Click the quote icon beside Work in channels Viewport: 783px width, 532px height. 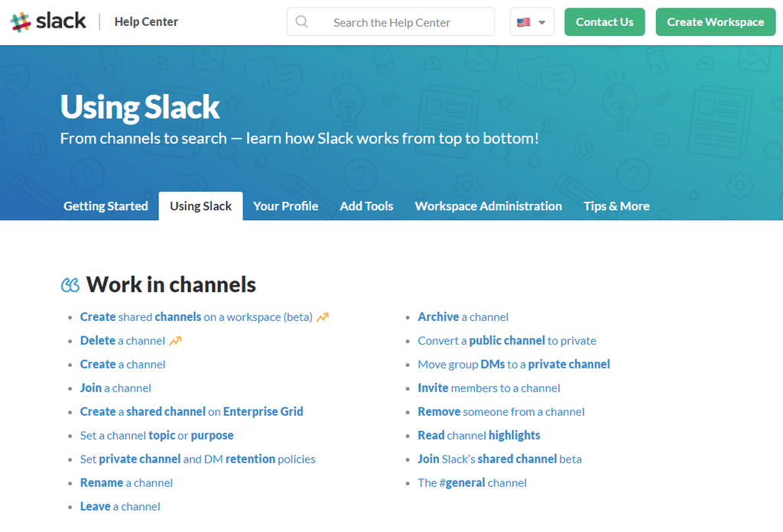70,285
